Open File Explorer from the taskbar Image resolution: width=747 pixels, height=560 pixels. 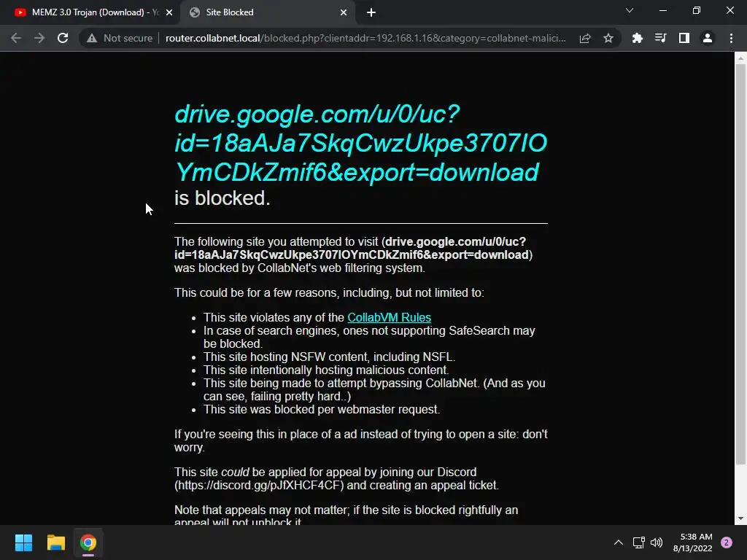pos(55,542)
